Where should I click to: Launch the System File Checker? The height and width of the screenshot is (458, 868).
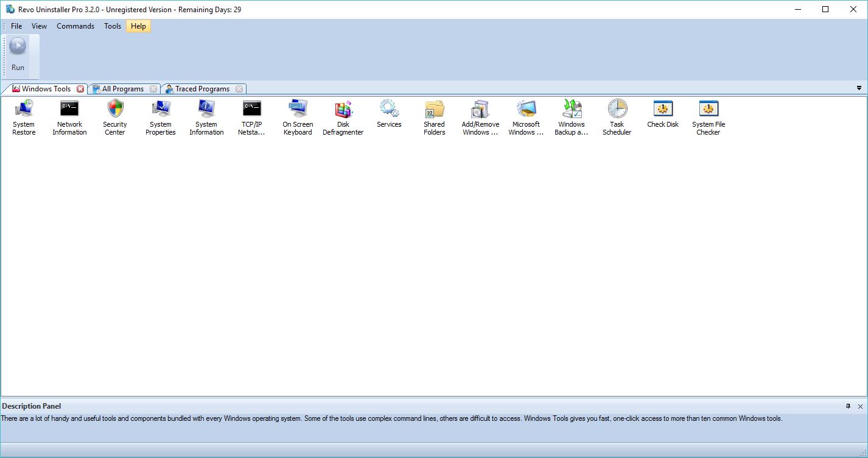[708, 117]
